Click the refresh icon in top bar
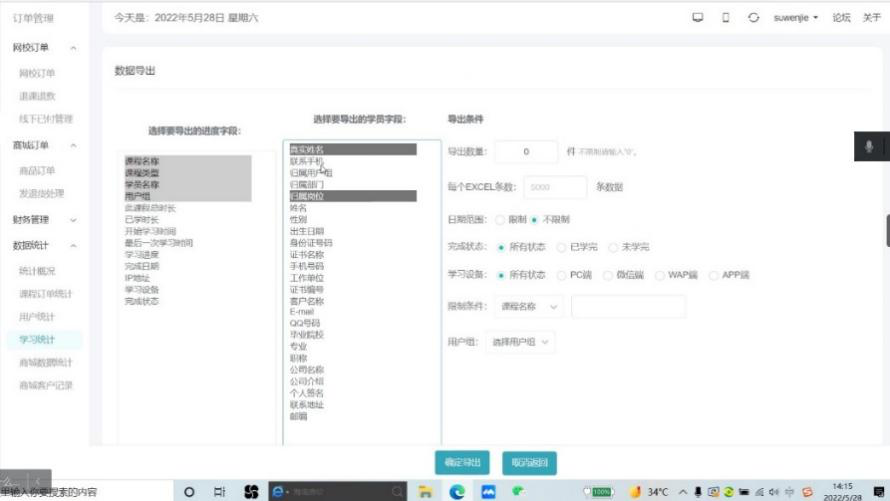890x501 pixels. (753, 18)
